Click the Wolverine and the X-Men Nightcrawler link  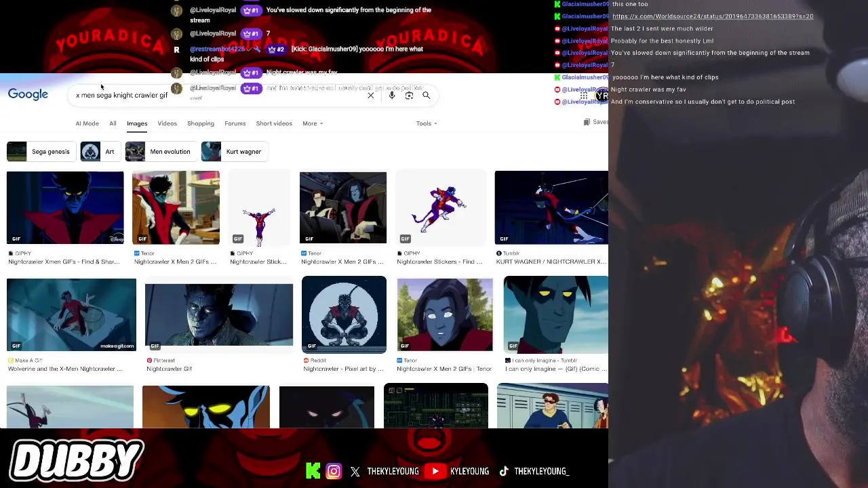[65, 369]
